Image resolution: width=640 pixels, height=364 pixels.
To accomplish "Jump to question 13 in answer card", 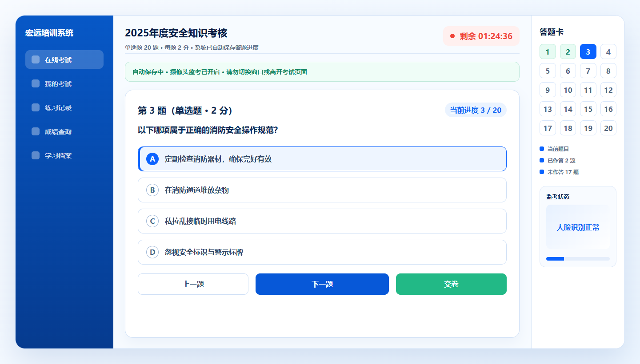I will tap(548, 109).
